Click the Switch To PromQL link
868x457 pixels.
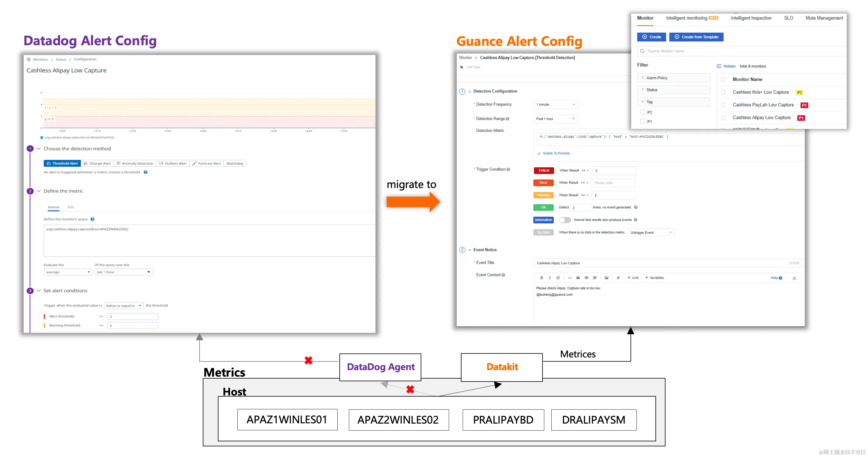click(x=556, y=153)
